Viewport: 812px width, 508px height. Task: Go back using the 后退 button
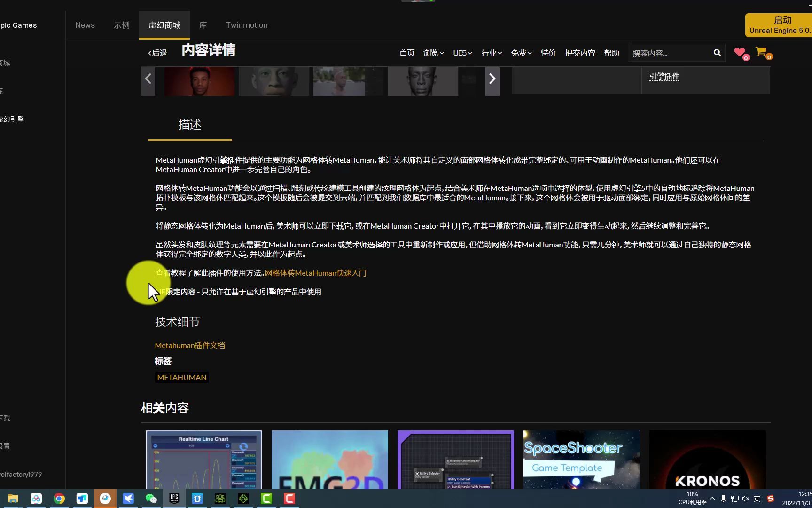[157, 53]
